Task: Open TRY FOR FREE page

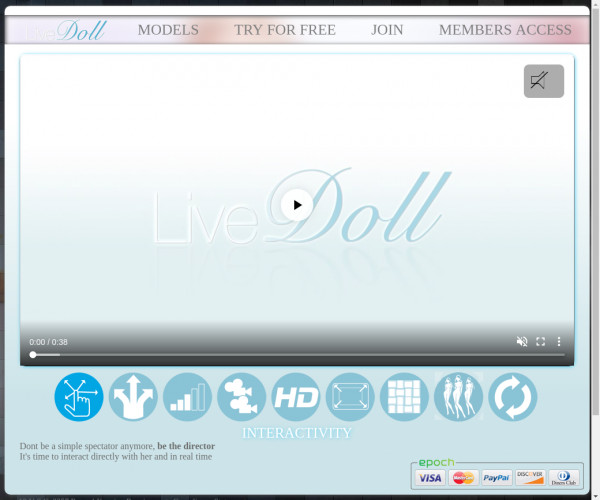Action: tap(285, 30)
